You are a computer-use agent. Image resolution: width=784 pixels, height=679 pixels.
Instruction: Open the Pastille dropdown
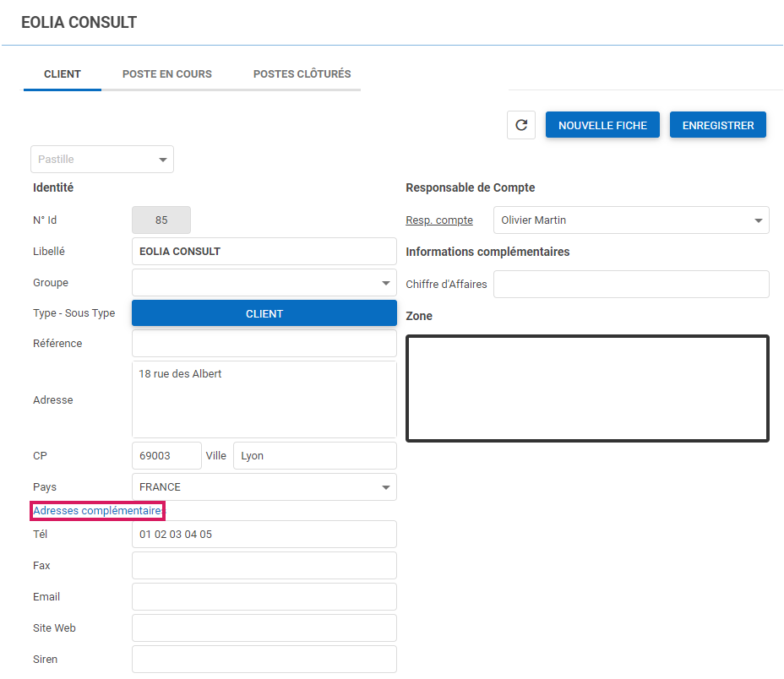pyautogui.click(x=101, y=160)
